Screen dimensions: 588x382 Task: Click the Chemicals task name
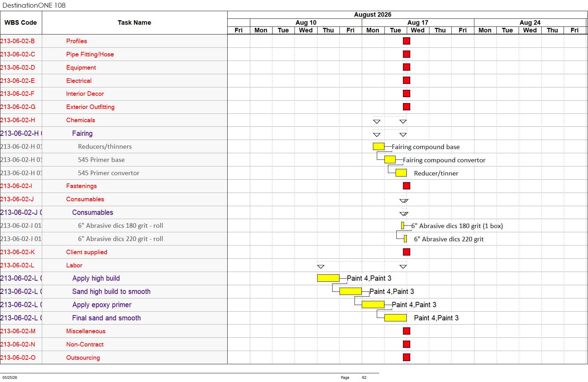coord(81,120)
